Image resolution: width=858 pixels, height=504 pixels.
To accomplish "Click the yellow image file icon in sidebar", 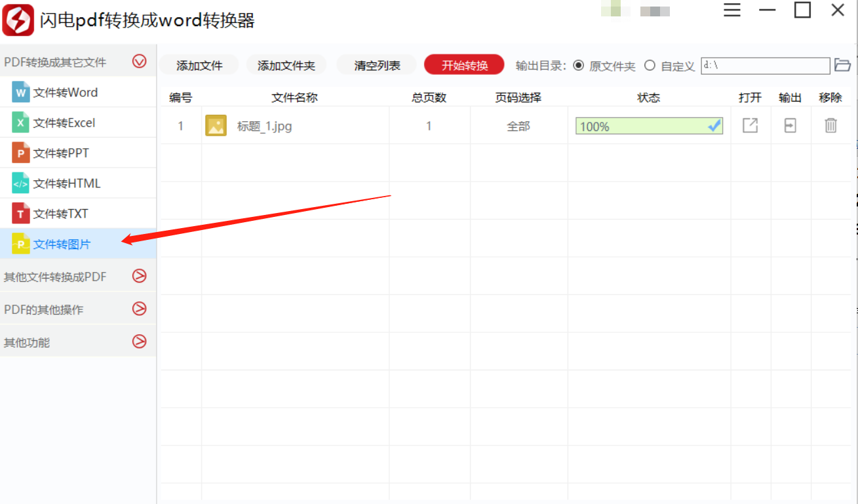I will pyautogui.click(x=21, y=244).
